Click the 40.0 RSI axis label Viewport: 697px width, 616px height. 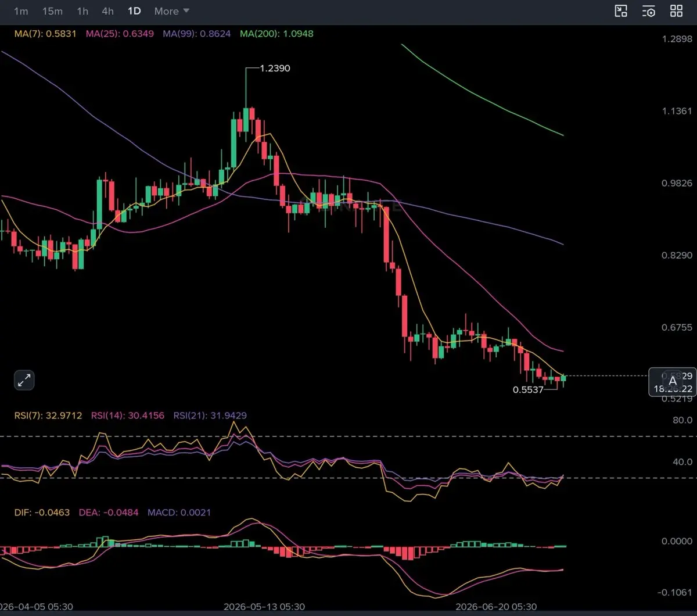(682, 463)
